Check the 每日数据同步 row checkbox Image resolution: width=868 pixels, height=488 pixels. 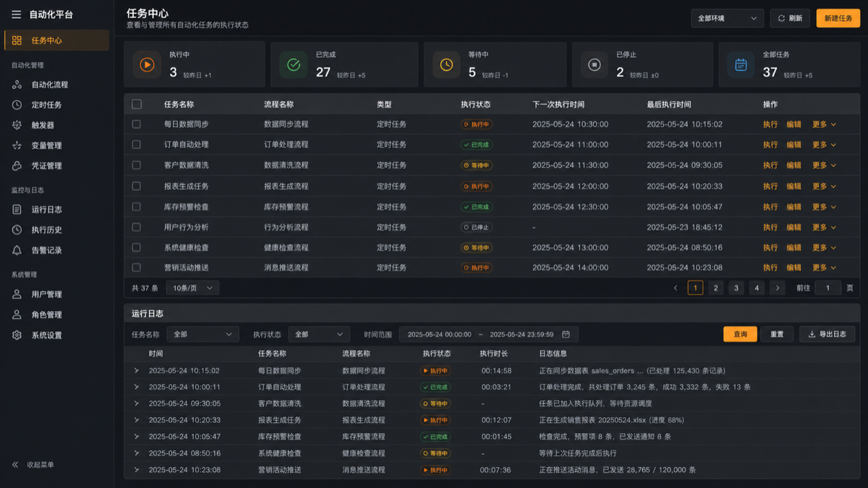[136, 124]
